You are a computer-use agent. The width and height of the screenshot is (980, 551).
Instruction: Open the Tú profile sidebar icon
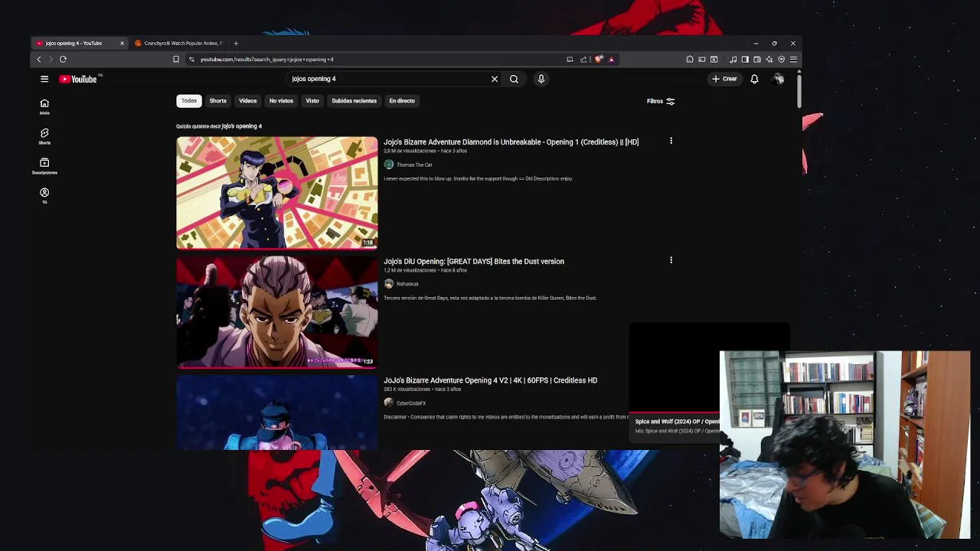(x=44, y=195)
